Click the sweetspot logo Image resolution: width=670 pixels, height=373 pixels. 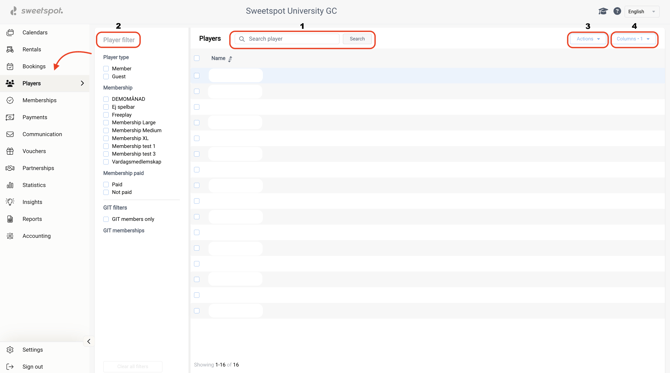point(37,11)
